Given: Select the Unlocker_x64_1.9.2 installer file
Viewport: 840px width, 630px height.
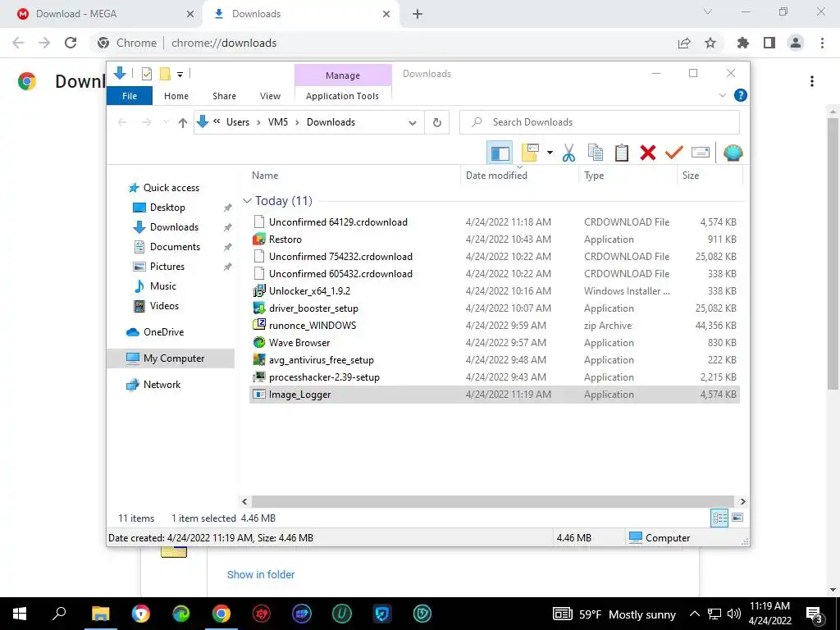Looking at the screenshot, I should tap(309, 291).
